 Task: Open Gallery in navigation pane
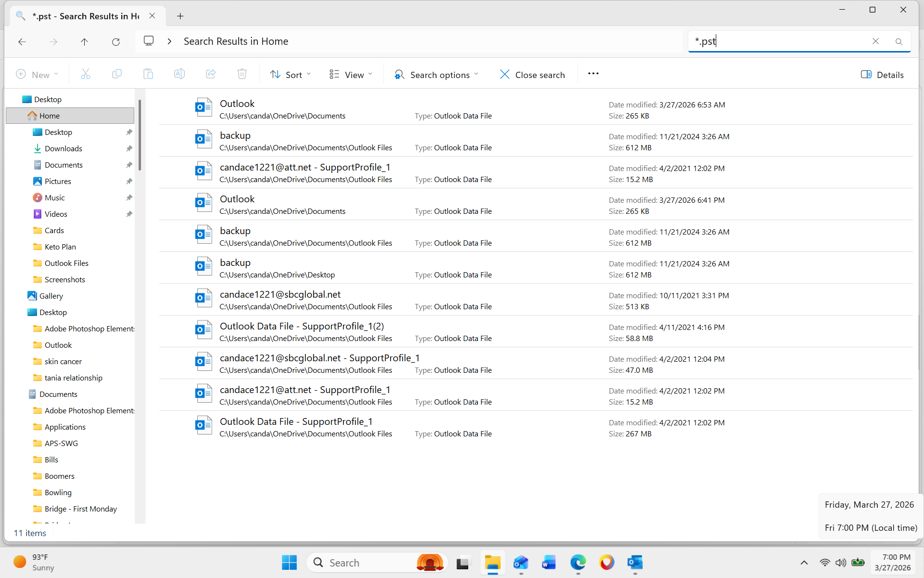(51, 296)
